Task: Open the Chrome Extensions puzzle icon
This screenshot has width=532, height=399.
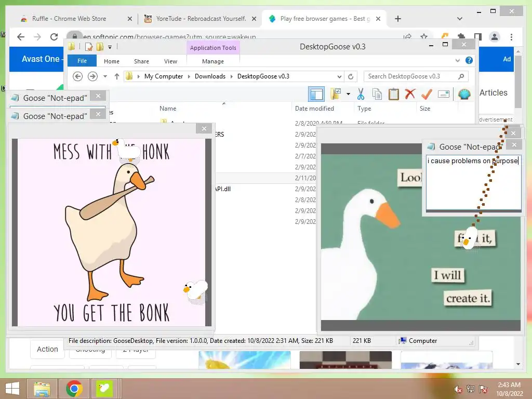Action: point(461,36)
